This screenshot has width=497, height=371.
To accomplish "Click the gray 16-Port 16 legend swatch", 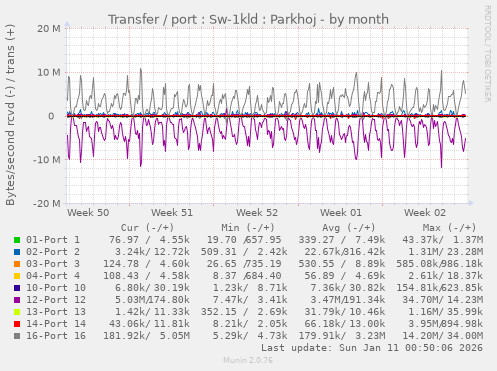I will [17, 336].
